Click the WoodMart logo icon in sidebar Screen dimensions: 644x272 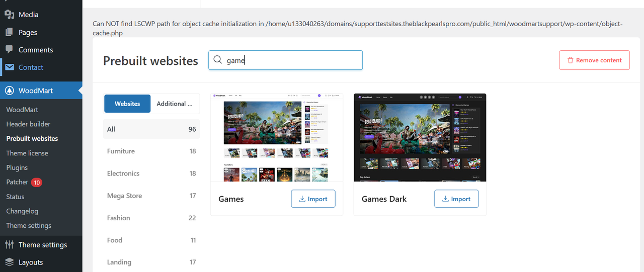9,90
